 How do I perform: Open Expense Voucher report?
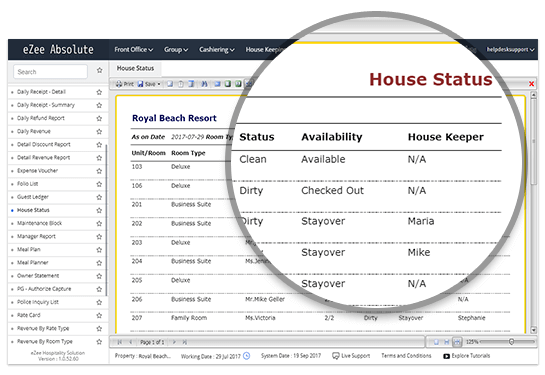coord(38,171)
